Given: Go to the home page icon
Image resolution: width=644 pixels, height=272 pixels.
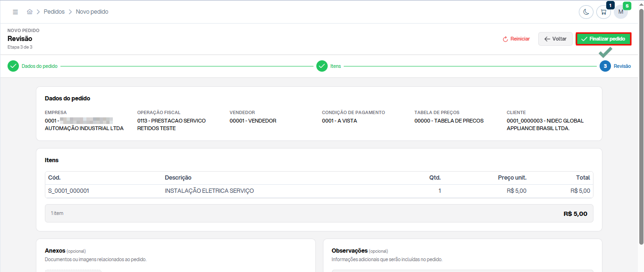Looking at the screenshot, I should (30, 12).
